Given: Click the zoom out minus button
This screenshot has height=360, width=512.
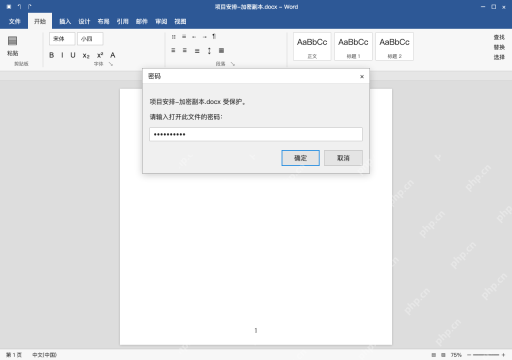Looking at the screenshot, I should coord(469,355).
